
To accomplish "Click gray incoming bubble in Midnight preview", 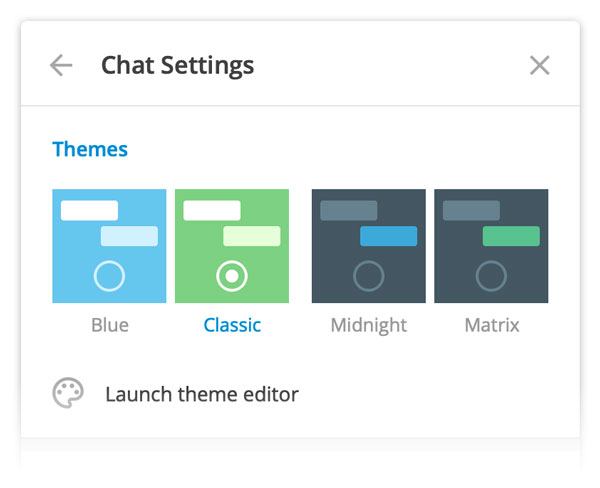I will (x=348, y=210).
